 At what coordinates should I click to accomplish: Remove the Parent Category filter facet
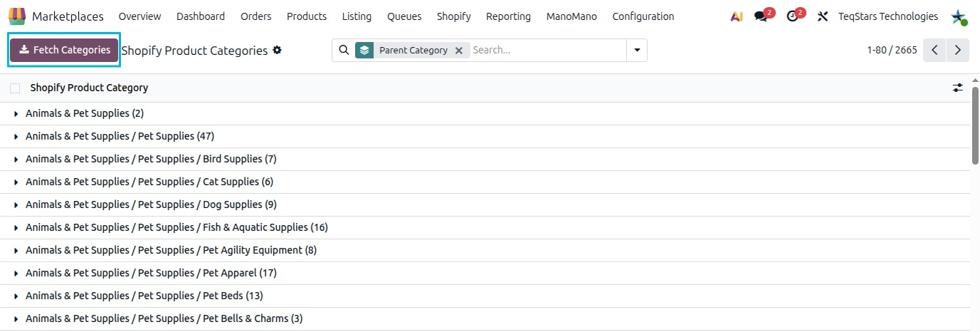pos(459,51)
